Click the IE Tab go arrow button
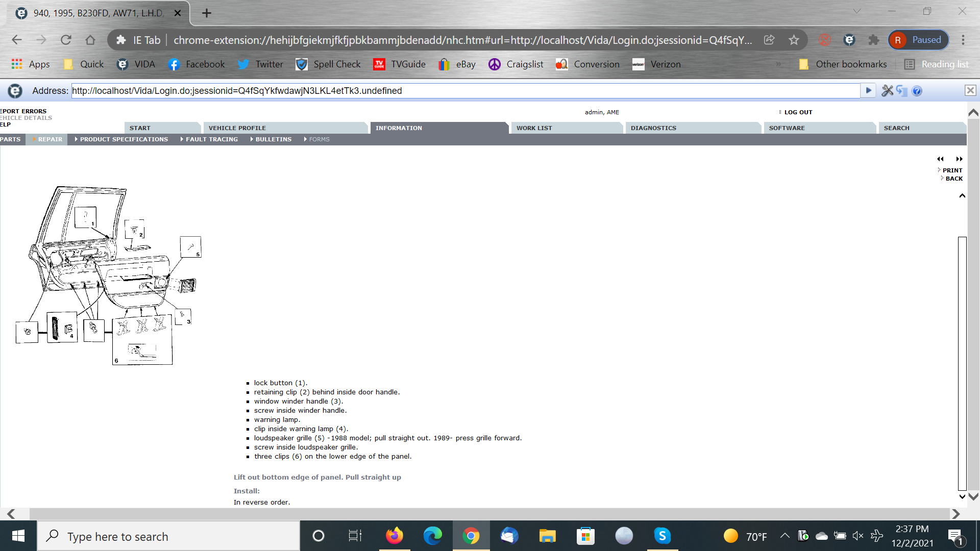Screen dimensions: 980x551 (868, 91)
